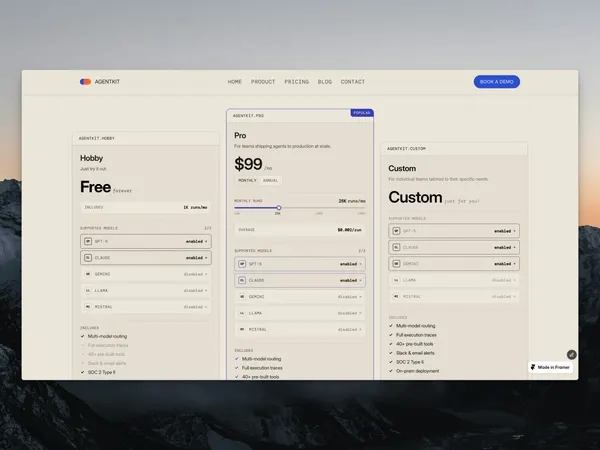Click the round edit icon above Made in Framer
This screenshot has height=450, width=600.
[x=572, y=355]
